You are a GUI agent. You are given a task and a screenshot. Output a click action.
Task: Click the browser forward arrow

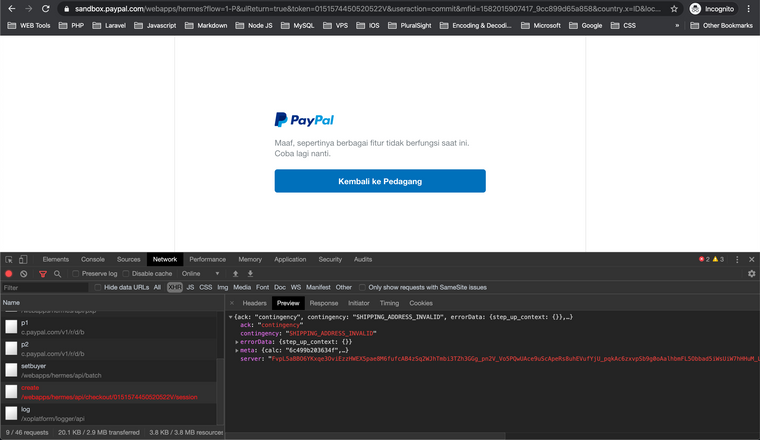click(29, 9)
